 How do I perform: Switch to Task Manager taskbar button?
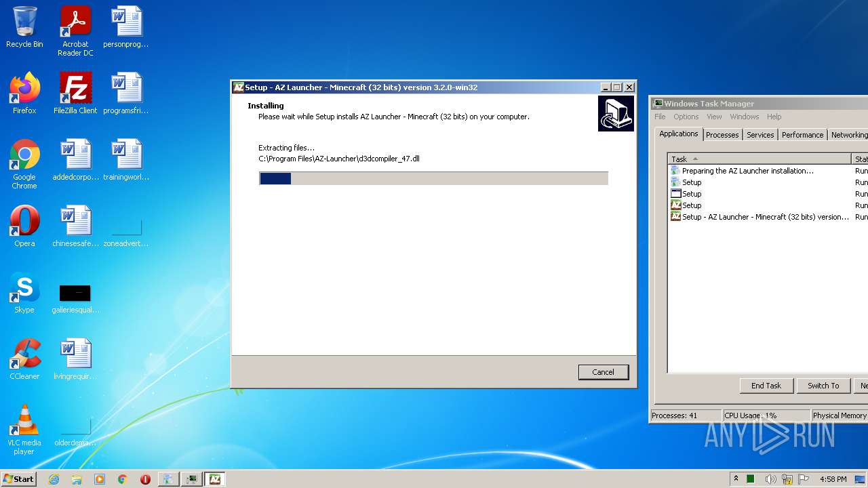point(192,479)
